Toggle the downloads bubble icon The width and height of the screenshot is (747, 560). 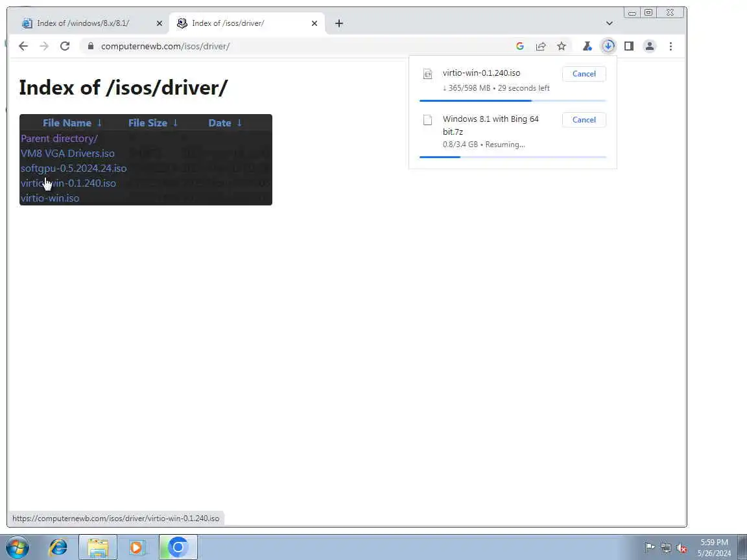pos(608,46)
